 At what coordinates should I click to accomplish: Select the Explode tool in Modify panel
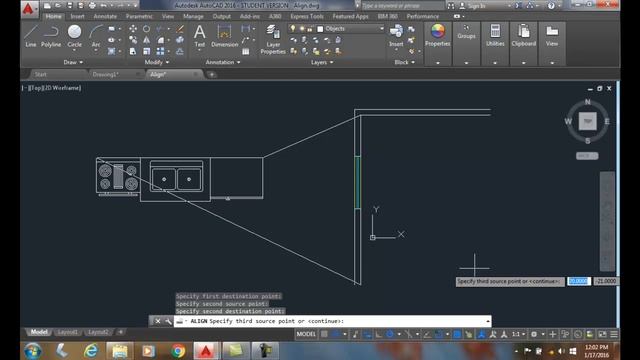pos(180,40)
